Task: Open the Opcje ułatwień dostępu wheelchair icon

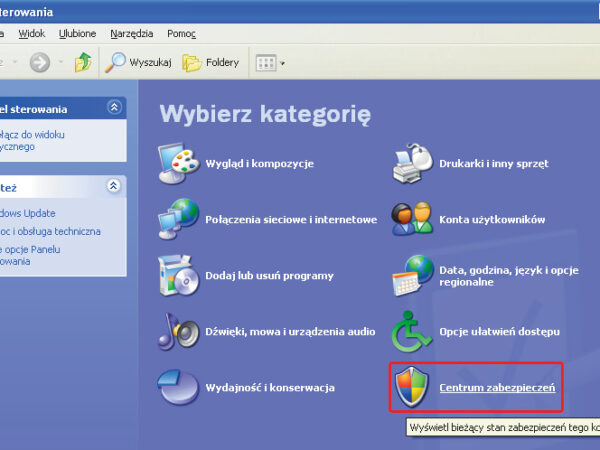Action: click(x=412, y=331)
